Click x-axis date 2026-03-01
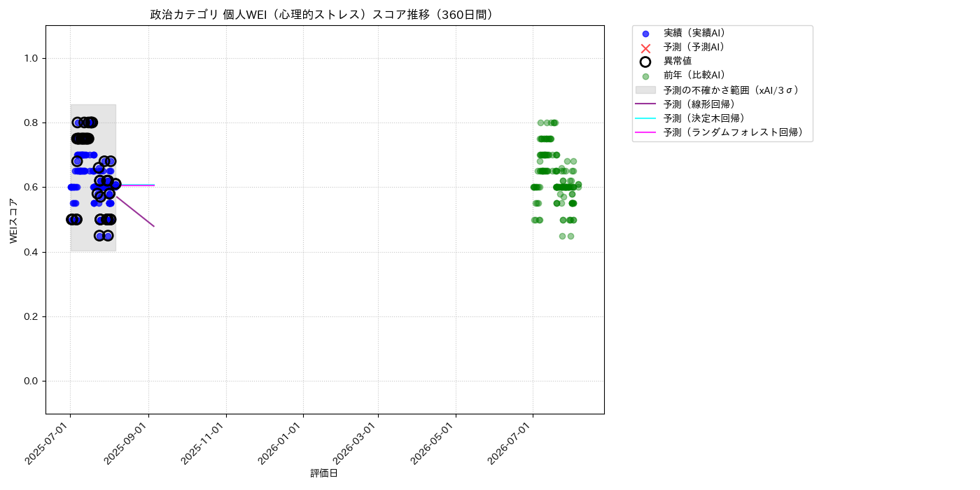The image size is (980, 490). tap(357, 442)
